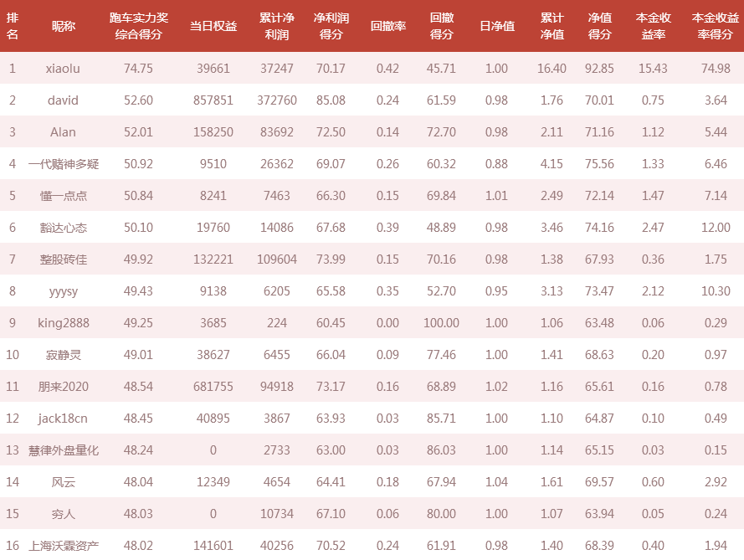Open the david nickname entry
The height and width of the screenshot is (560, 744).
pos(63,100)
